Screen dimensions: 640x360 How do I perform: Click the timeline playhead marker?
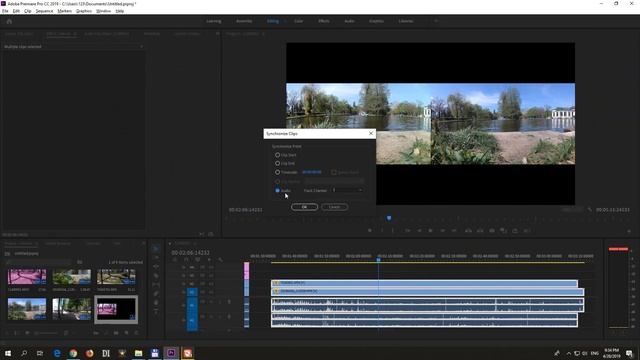[x=378, y=260]
